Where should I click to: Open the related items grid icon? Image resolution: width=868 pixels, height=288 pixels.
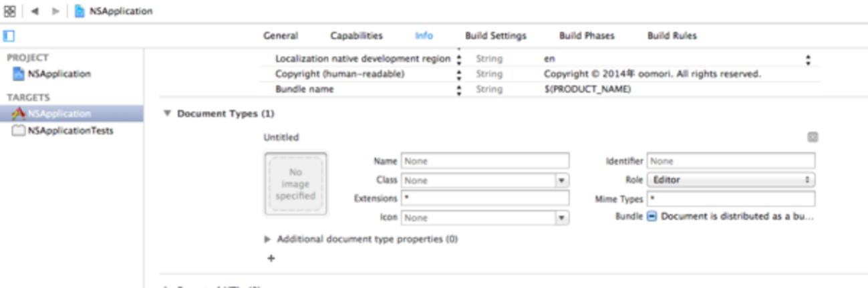pyautogui.click(x=9, y=11)
